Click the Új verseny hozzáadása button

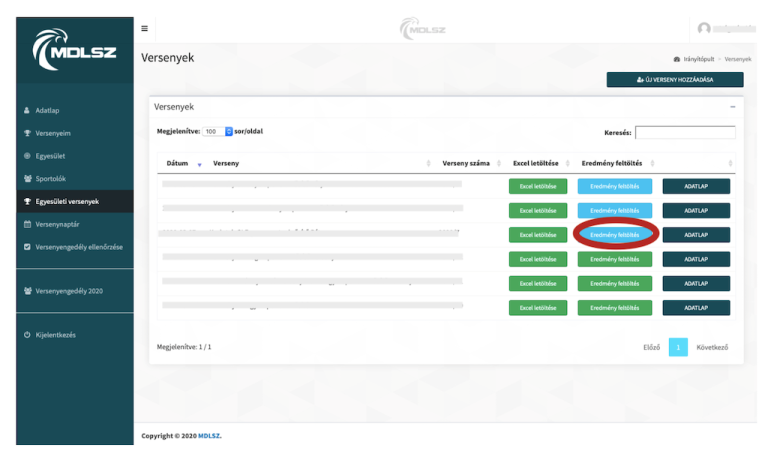(x=675, y=80)
